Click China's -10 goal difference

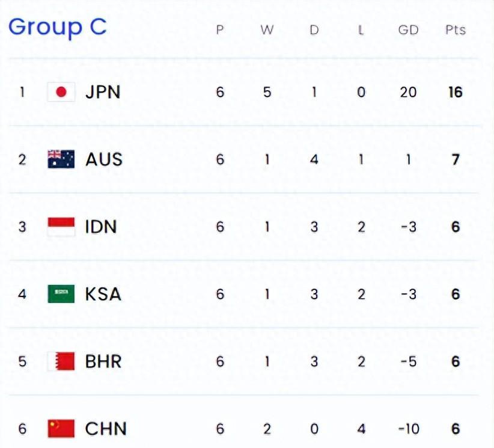(409, 429)
